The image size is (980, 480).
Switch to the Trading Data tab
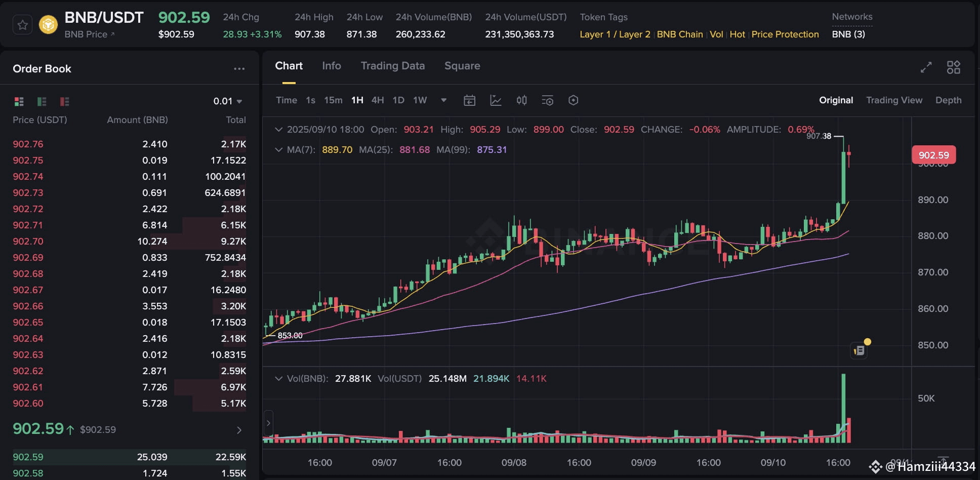tap(392, 66)
